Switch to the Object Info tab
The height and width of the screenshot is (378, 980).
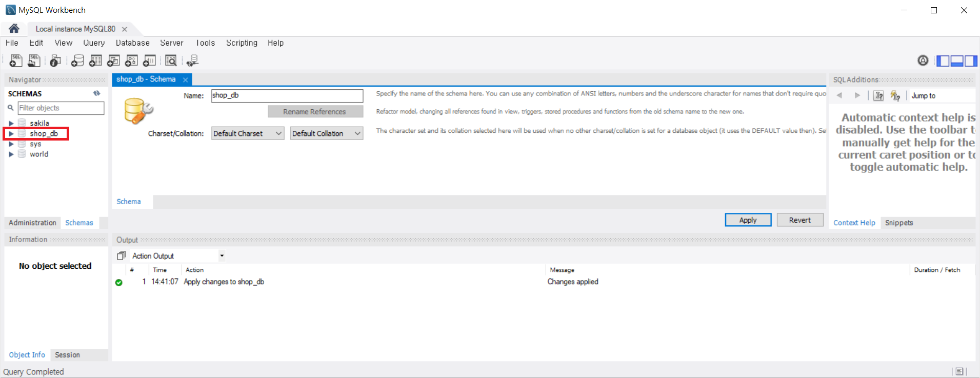(27, 355)
